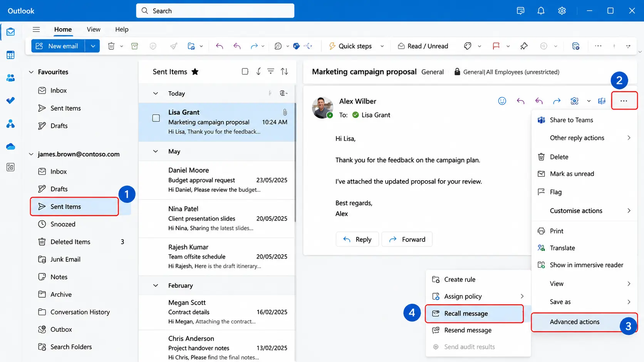
Task: Click in the Search box
Action: (x=215, y=11)
